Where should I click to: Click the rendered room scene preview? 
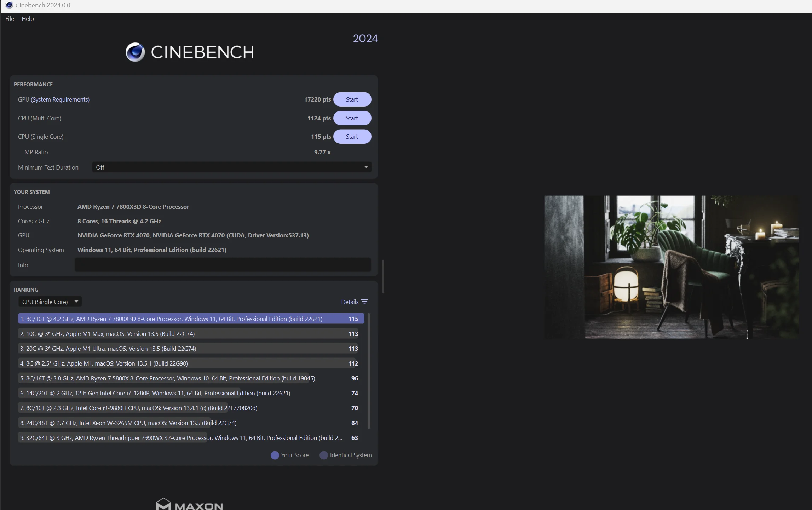(671, 267)
